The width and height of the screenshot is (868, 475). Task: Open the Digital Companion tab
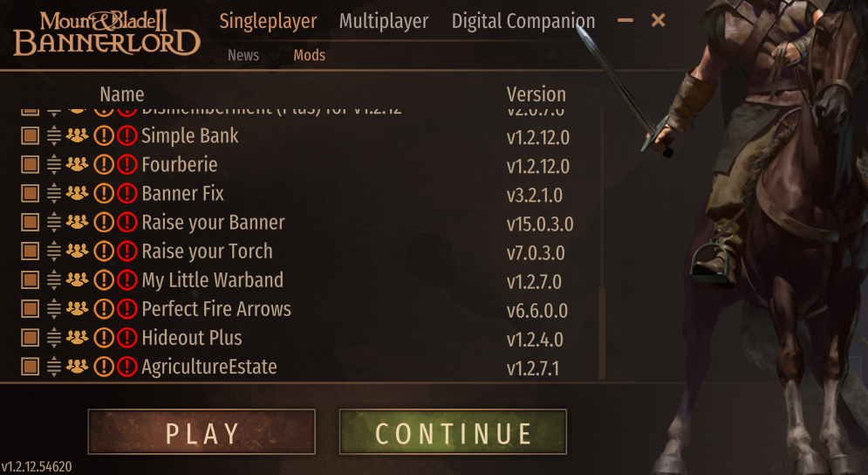(523, 21)
